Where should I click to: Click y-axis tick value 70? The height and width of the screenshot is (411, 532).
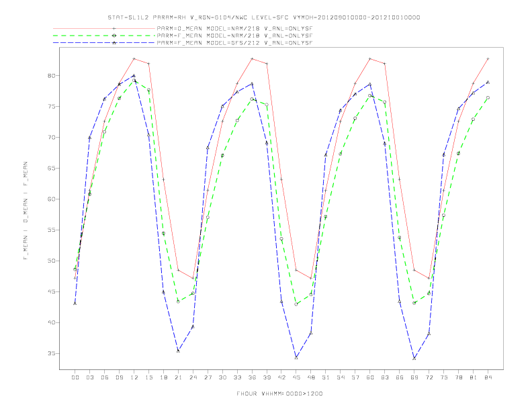[51, 138]
